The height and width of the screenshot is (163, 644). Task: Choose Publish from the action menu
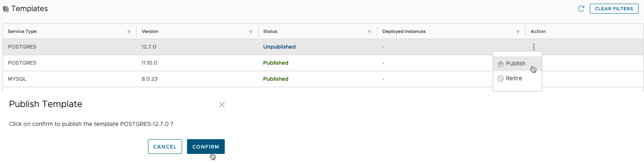pyautogui.click(x=517, y=64)
